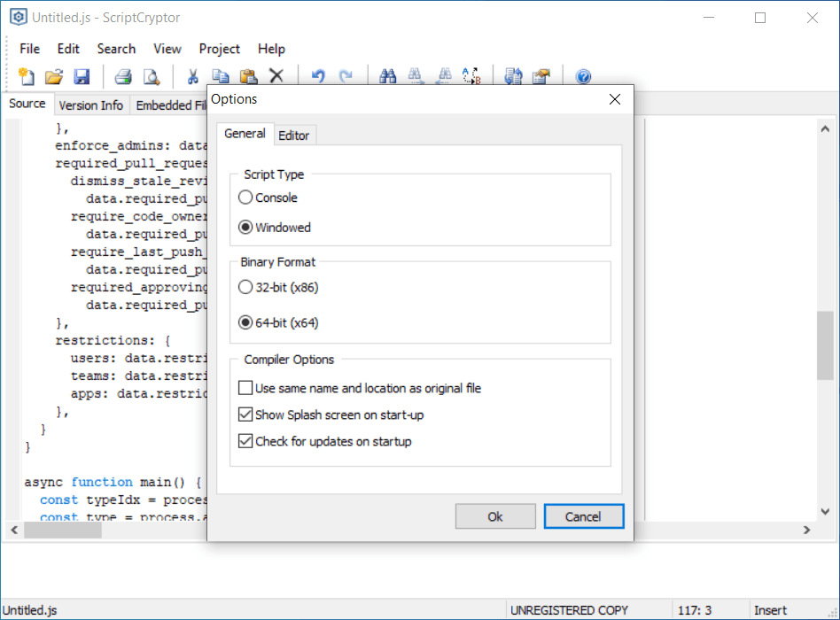Click the New file toolbar icon

coord(27,76)
